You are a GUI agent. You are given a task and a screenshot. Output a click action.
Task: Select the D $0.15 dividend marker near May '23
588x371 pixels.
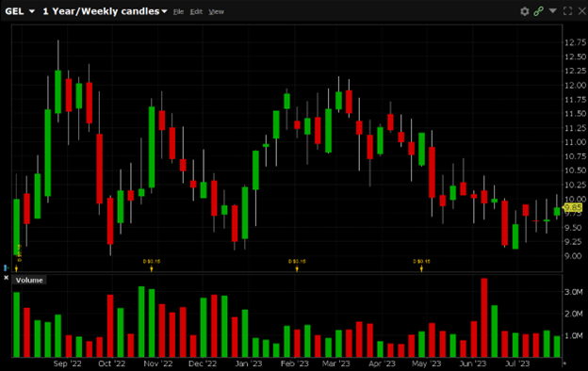421,265
